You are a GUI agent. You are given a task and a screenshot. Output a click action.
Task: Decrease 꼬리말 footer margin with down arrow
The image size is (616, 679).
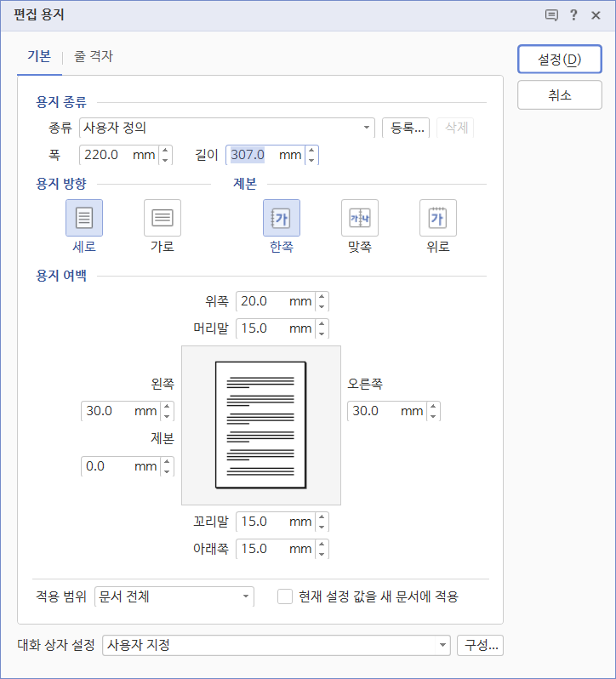pyautogui.click(x=322, y=527)
